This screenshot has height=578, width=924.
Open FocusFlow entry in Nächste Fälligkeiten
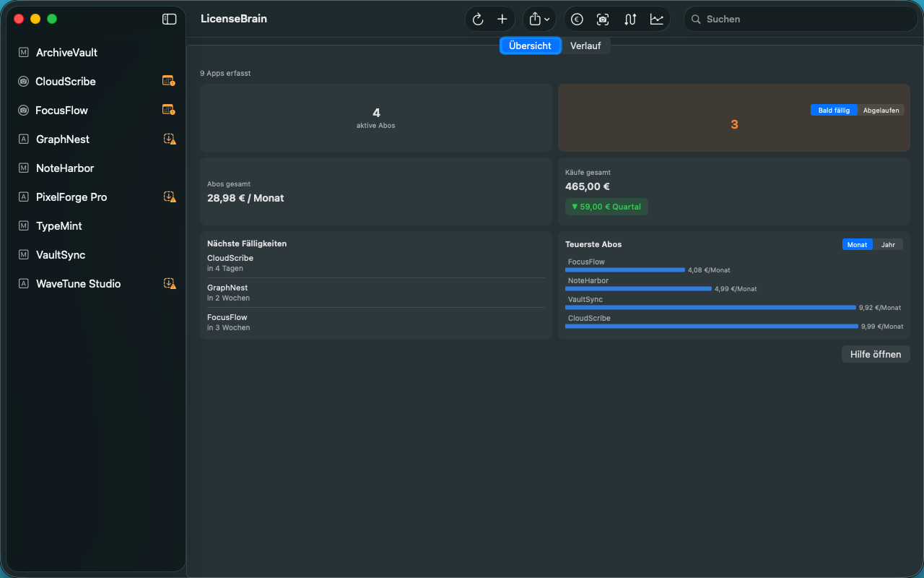376,322
